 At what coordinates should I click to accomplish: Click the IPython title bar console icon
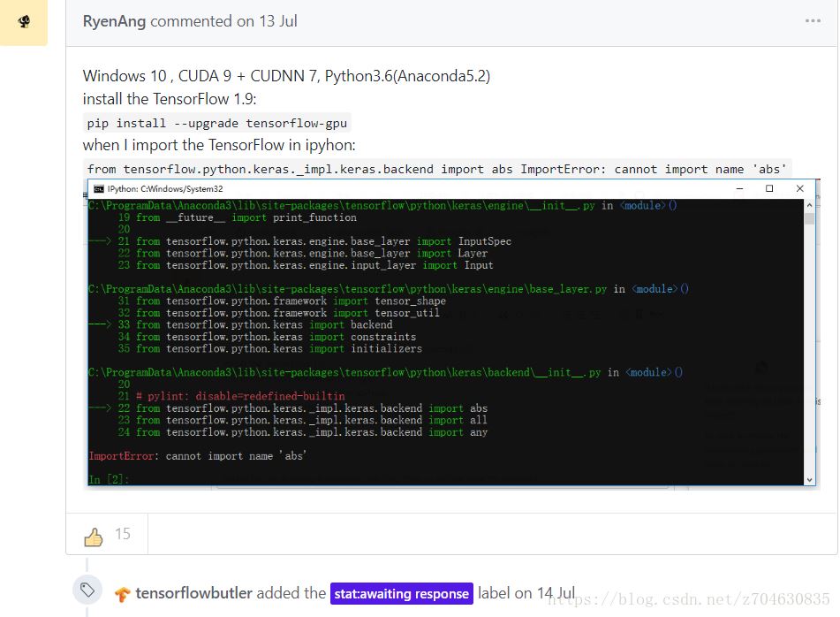coord(102,188)
